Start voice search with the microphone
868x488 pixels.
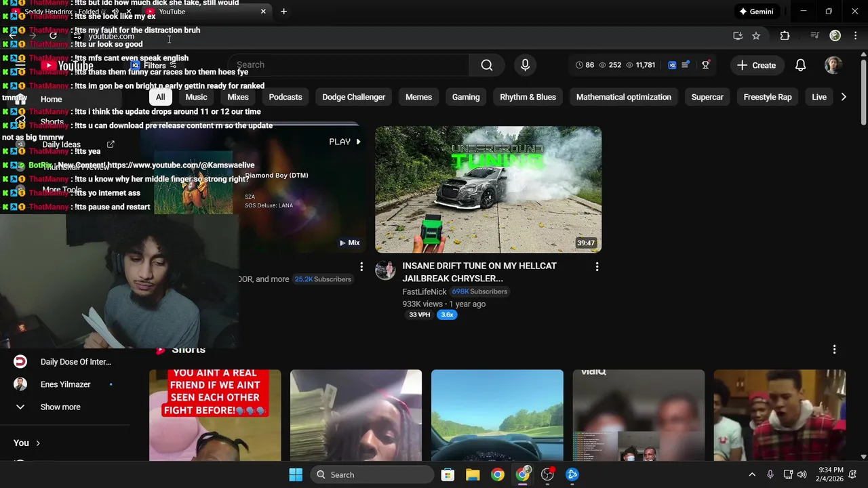525,65
